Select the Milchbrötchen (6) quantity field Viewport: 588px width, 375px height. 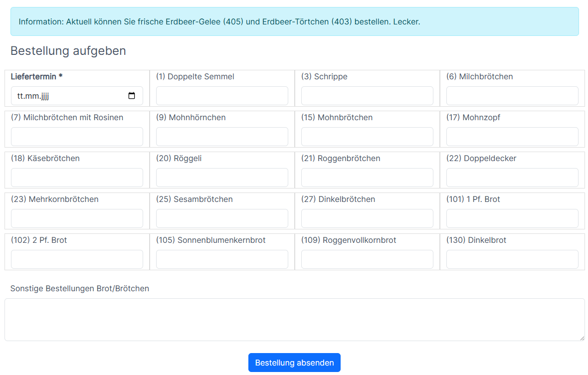[x=512, y=96]
